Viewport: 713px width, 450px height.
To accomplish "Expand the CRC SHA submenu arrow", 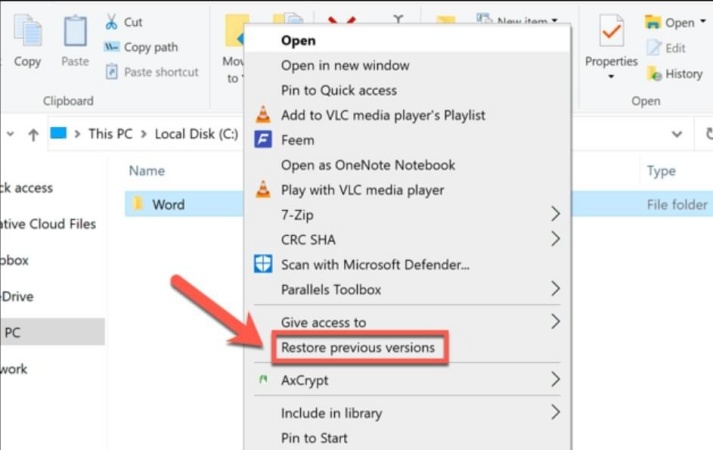I will pos(555,239).
